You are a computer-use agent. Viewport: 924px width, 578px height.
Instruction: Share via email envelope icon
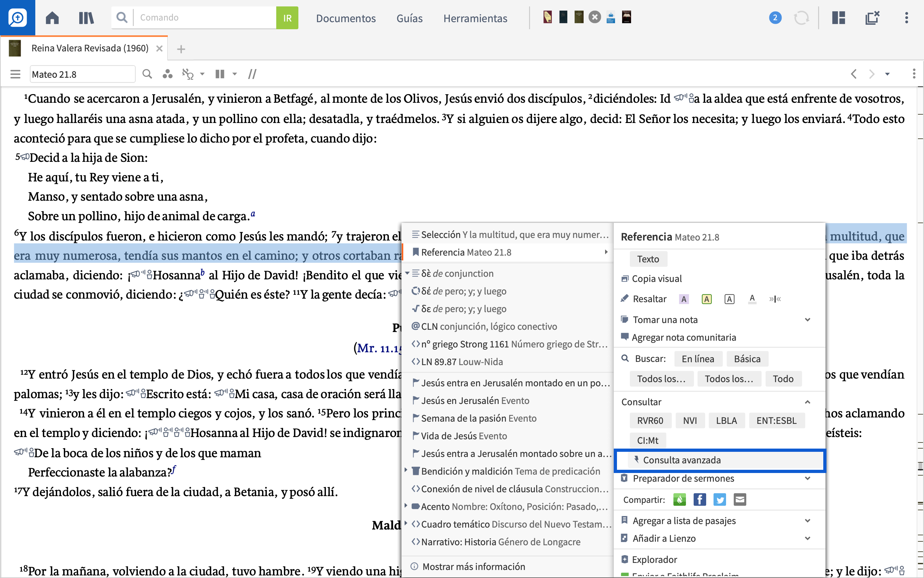740,500
